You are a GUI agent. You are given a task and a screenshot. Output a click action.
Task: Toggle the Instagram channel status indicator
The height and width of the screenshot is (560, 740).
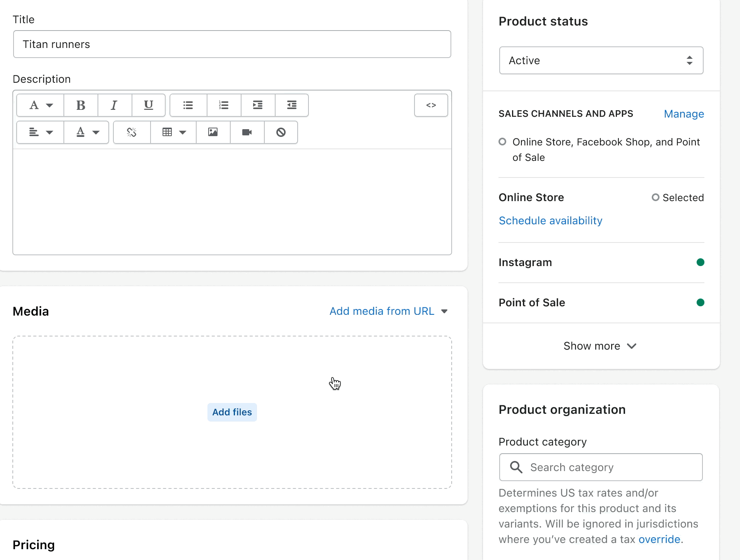pos(701,262)
